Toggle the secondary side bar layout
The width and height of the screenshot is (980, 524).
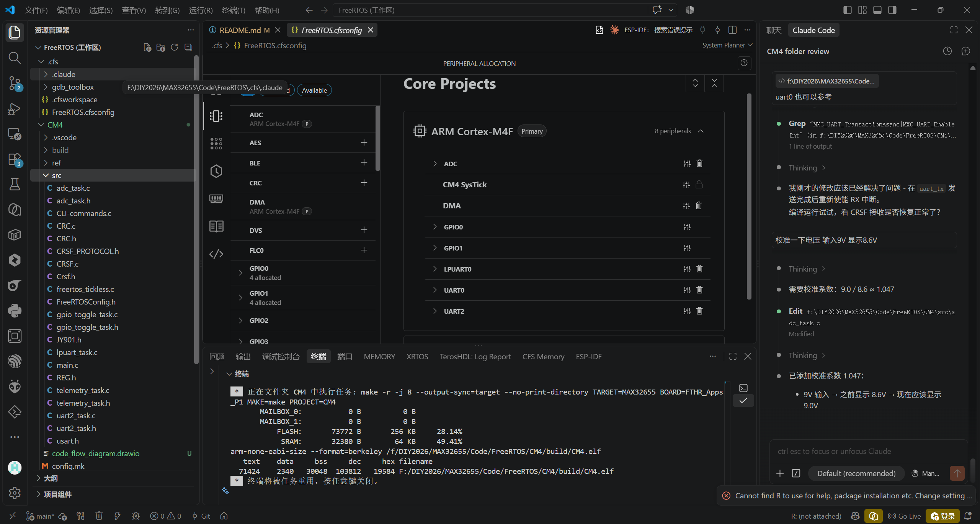click(x=892, y=10)
